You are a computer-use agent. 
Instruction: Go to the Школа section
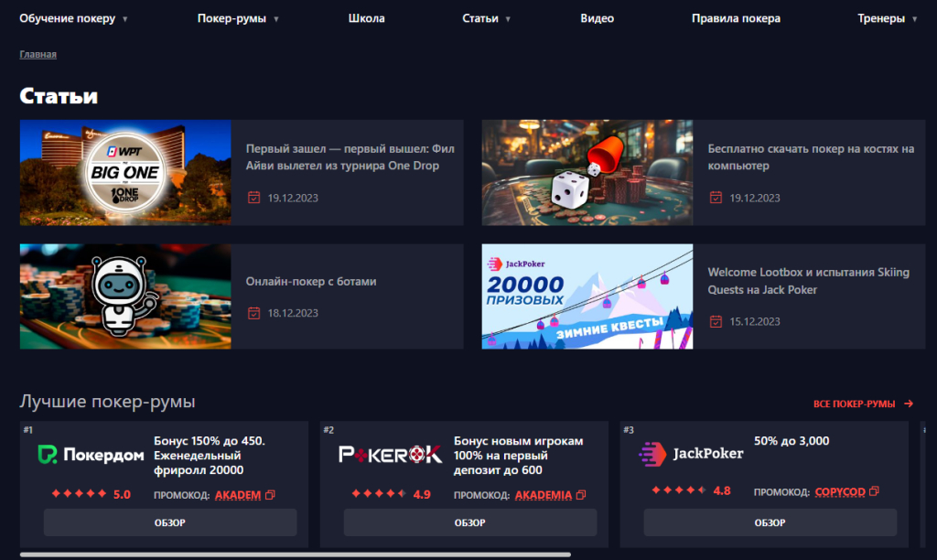click(366, 18)
